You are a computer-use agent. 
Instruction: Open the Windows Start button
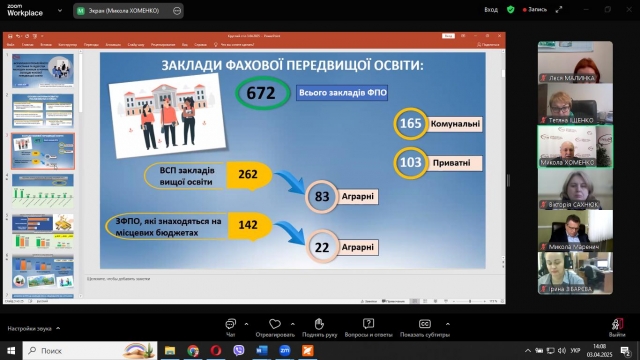click(11, 351)
